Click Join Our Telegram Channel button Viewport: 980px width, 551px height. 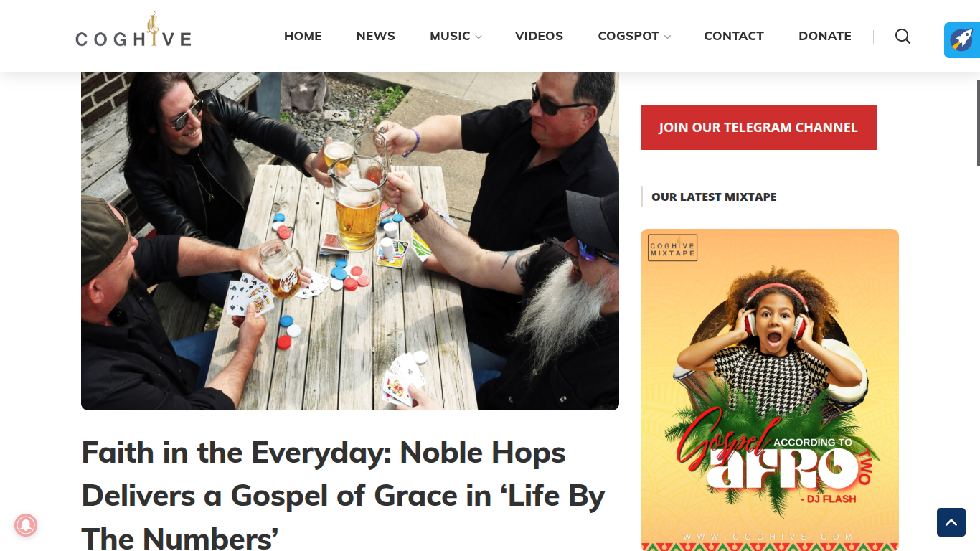(x=758, y=128)
